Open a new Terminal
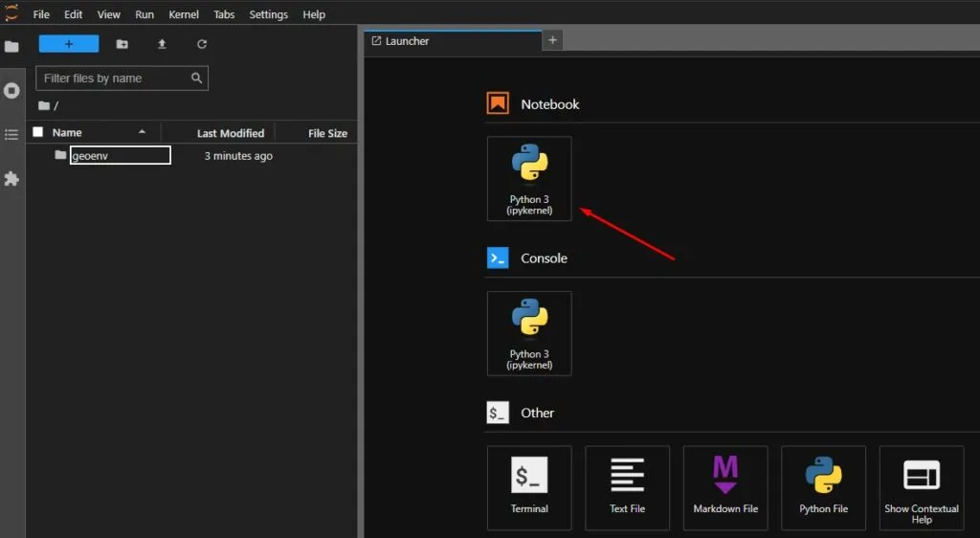 point(529,488)
